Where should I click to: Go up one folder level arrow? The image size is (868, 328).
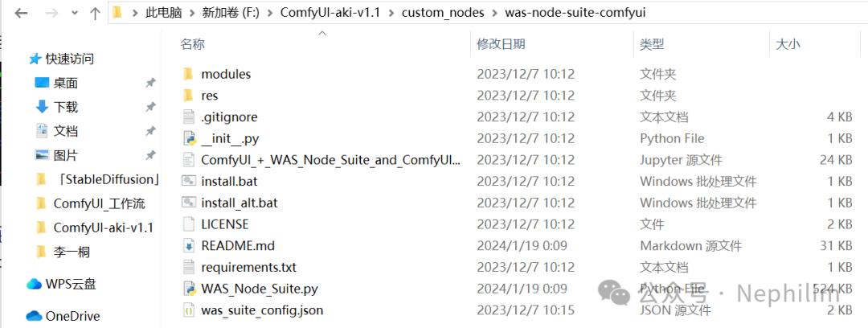pos(96,13)
